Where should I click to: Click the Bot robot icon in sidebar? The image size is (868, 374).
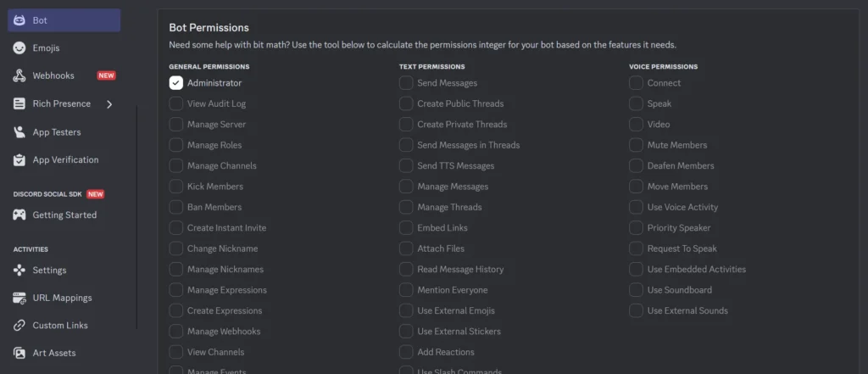click(19, 20)
